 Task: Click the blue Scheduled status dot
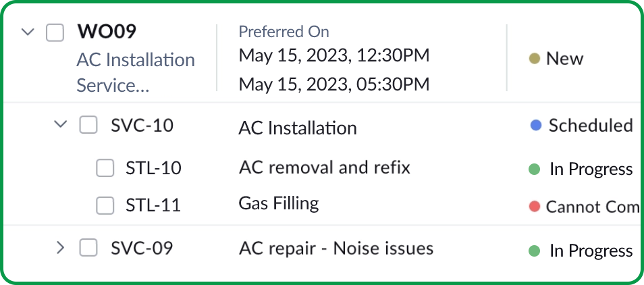pos(536,126)
